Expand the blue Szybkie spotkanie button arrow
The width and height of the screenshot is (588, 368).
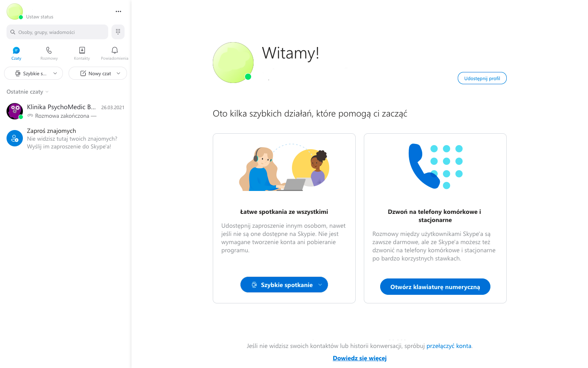click(320, 285)
